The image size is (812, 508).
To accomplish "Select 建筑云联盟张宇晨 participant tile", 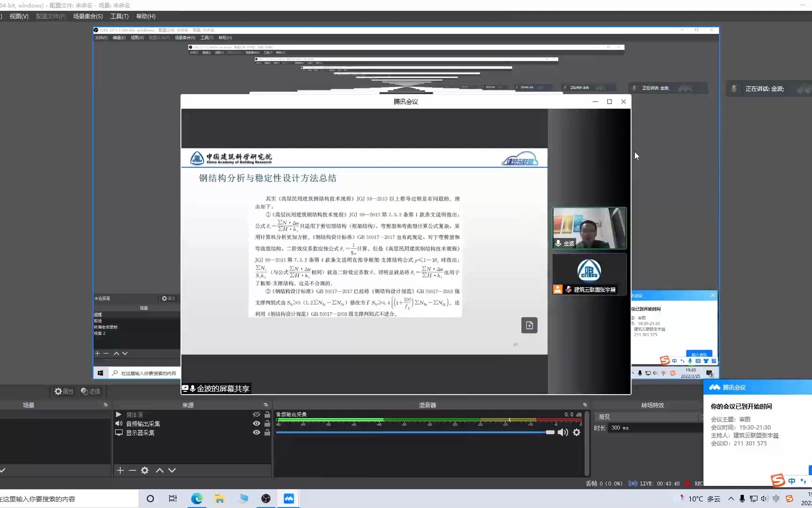I will pos(589,275).
